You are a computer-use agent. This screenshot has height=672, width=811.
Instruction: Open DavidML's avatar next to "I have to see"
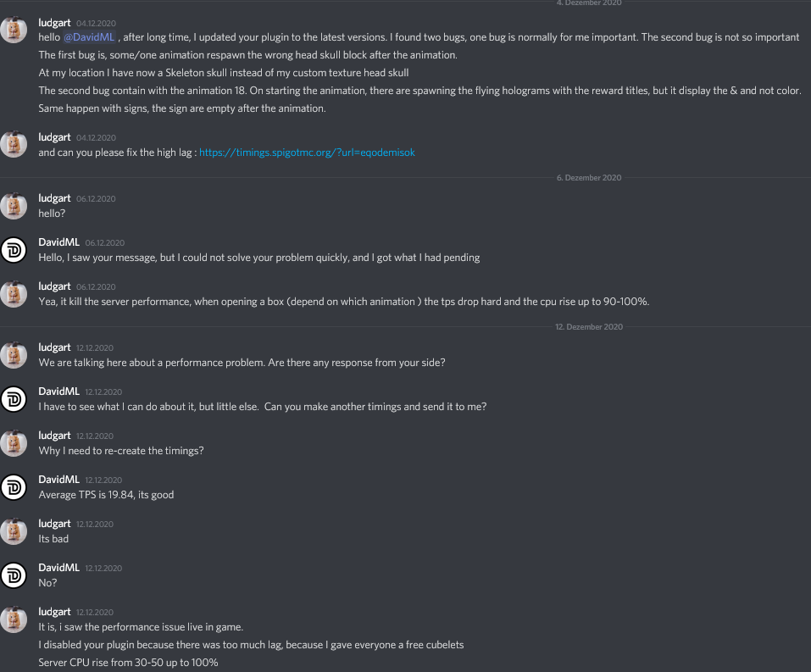pos(14,398)
